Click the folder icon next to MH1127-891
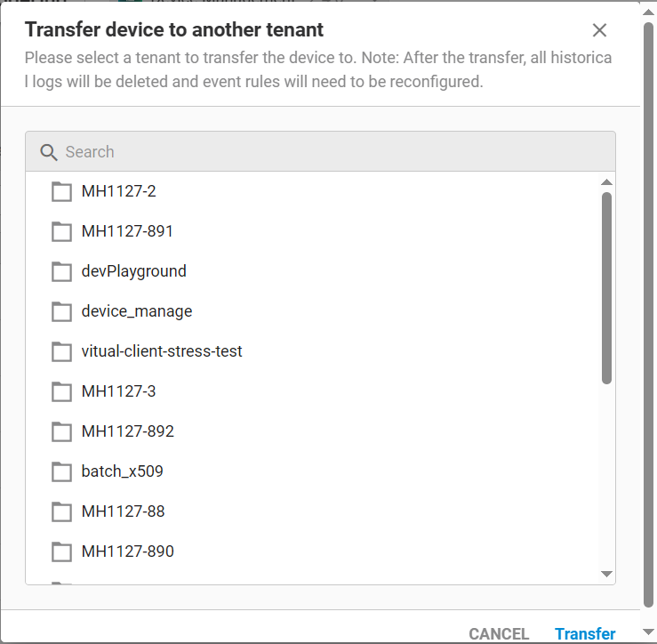657x644 pixels. point(61,231)
